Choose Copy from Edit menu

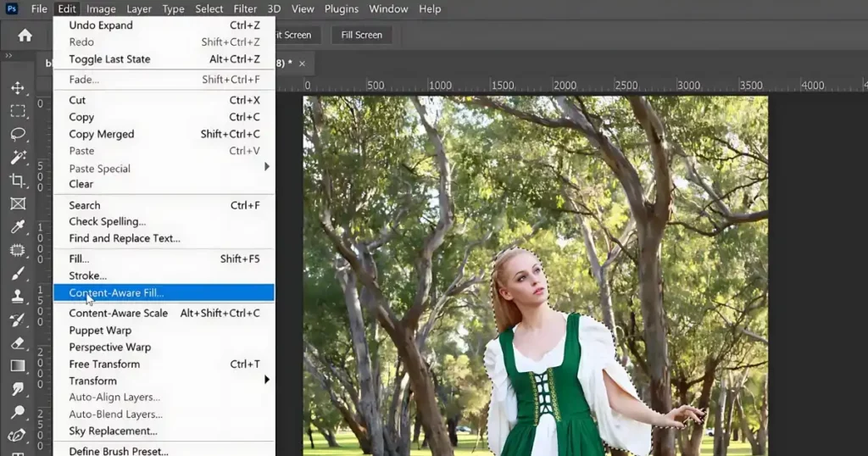coord(164,117)
